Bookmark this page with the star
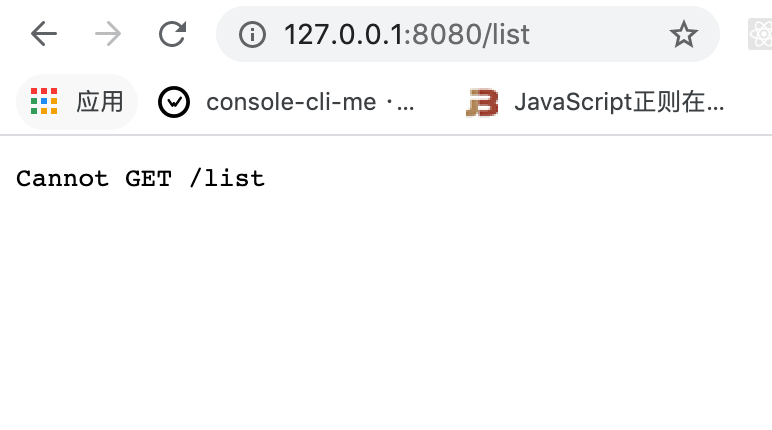 click(x=683, y=35)
